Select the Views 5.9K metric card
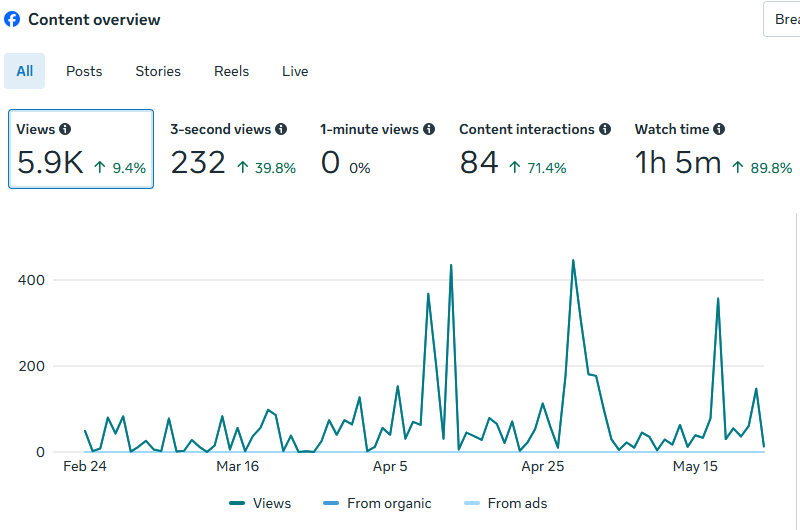Screen dimensions: 800x530 (81, 149)
